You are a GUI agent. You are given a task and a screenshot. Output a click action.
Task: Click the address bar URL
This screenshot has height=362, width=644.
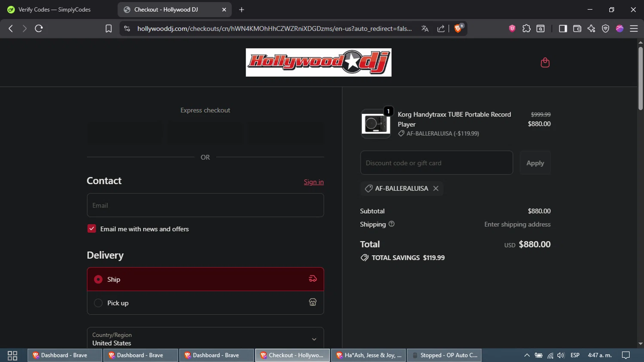pos(274,28)
